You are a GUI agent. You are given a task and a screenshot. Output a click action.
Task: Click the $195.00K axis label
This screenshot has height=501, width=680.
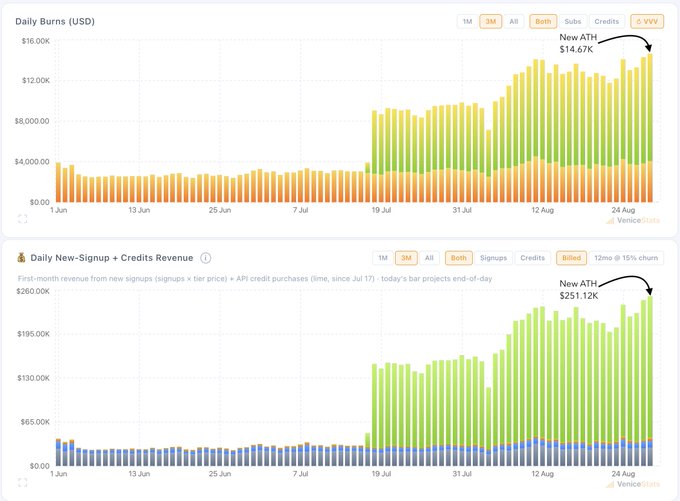tap(33, 334)
